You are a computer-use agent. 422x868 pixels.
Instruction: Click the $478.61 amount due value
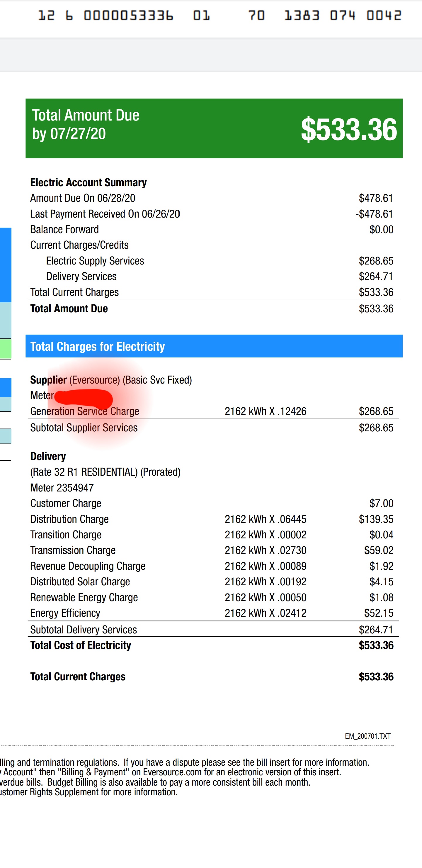tap(376, 198)
